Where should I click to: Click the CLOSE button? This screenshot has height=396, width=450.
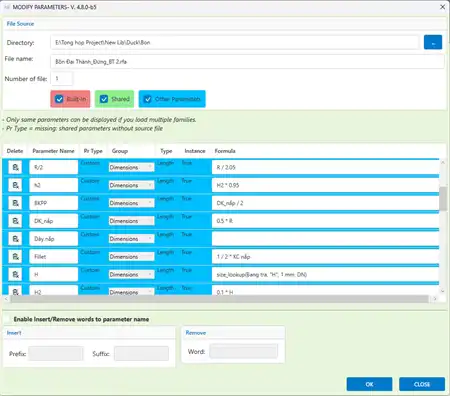(x=422, y=384)
